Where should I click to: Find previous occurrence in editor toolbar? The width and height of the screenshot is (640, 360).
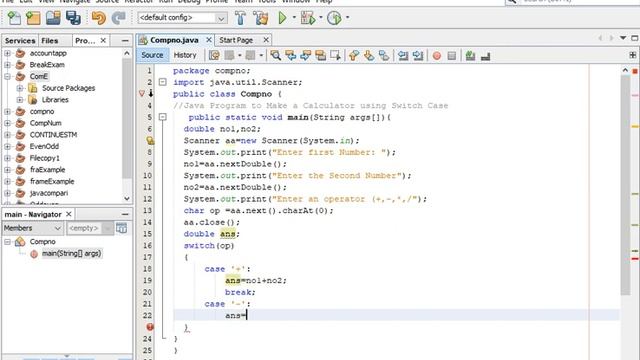click(291, 56)
